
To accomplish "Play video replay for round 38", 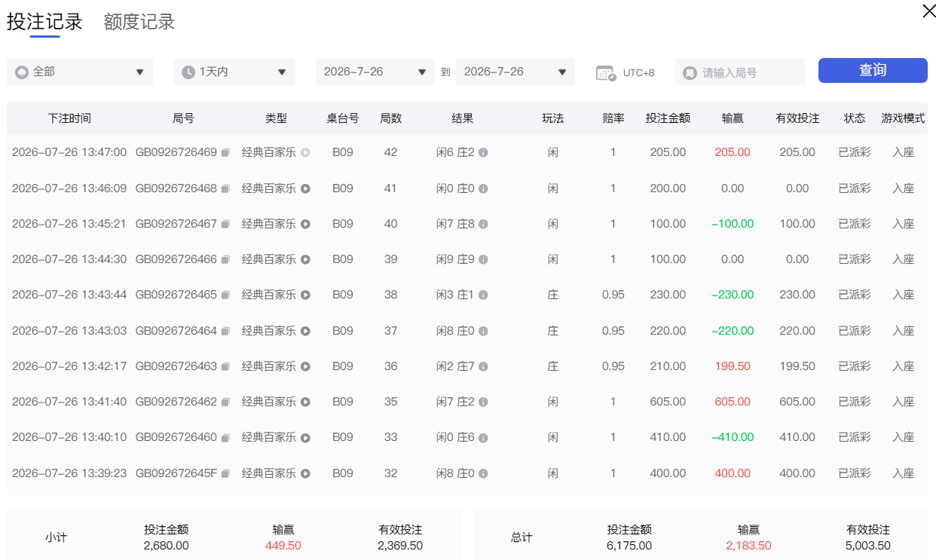I will coord(305,295).
